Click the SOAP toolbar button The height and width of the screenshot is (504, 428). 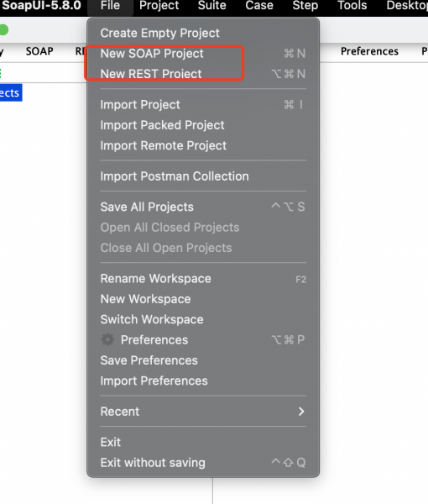tap(39, 51)
